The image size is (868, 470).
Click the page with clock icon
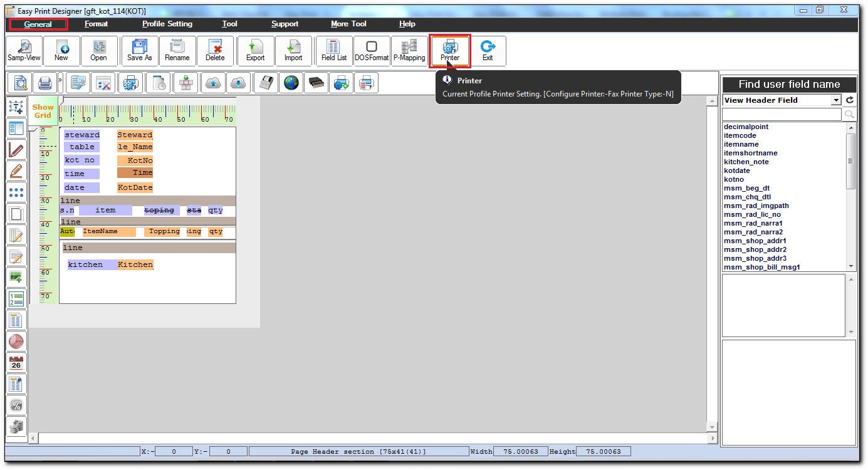point(159,83)
